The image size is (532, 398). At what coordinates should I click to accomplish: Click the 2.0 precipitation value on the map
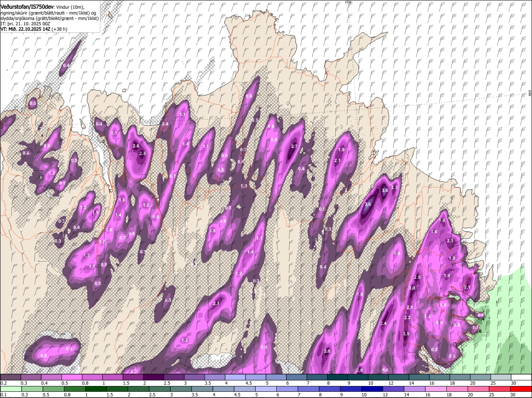[x=410, y=307]
